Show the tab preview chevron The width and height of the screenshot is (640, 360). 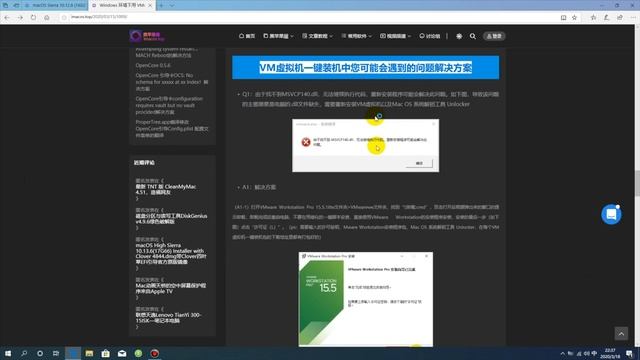tap(171, 5)
